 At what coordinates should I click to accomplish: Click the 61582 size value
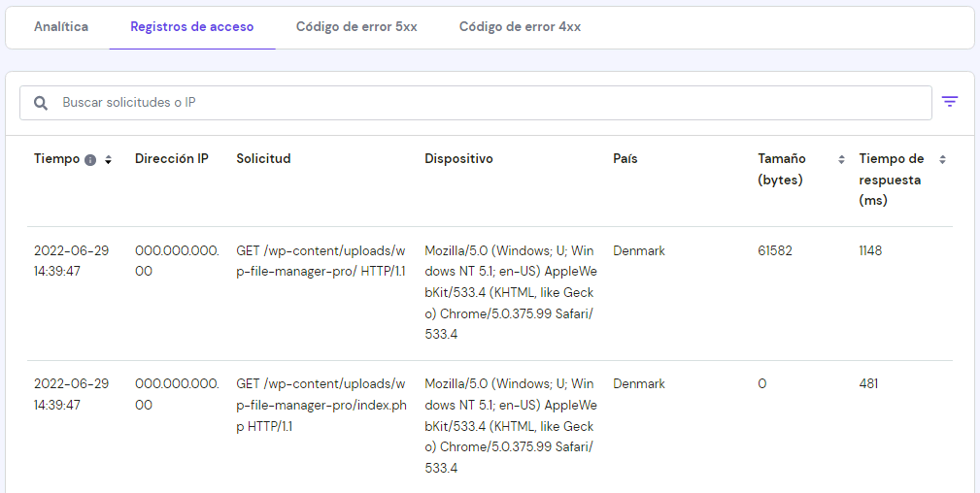(x=775, y=251)
